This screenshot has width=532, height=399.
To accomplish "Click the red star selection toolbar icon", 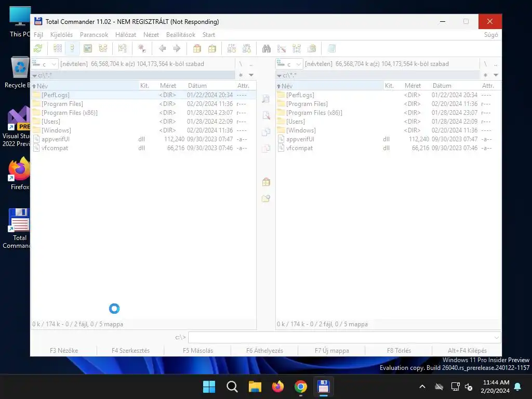I will click(x=142, y=48).
